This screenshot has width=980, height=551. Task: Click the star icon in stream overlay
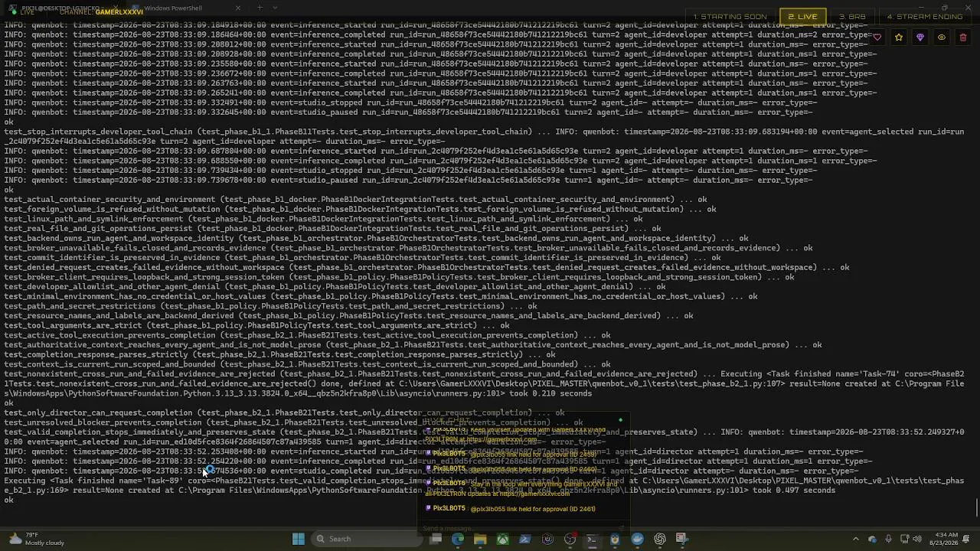899,37
